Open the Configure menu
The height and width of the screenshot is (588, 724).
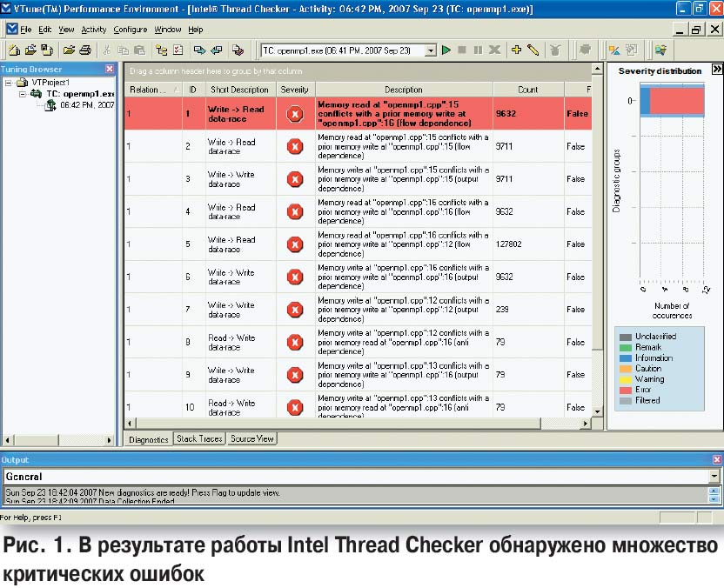(x=131, y=30)
